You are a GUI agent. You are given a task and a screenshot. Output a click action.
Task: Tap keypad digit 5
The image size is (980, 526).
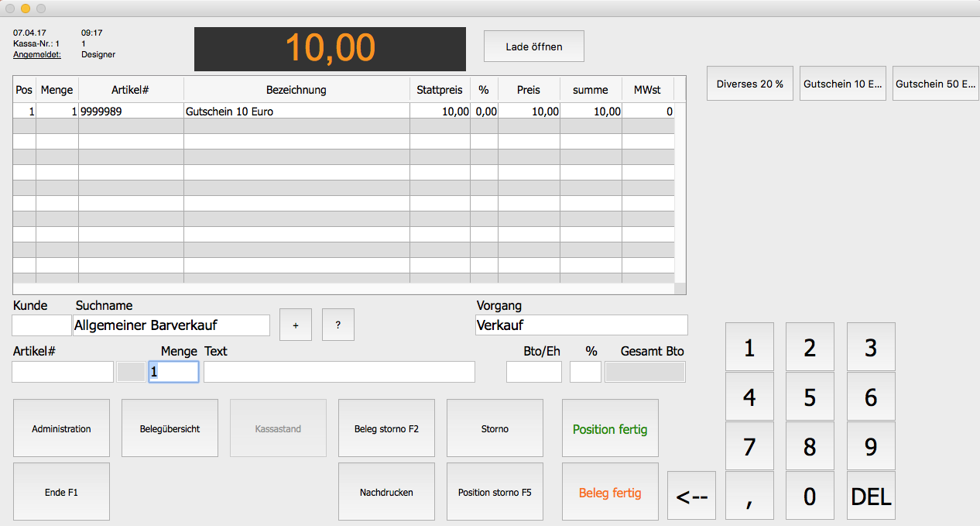[x=810, y=397]
